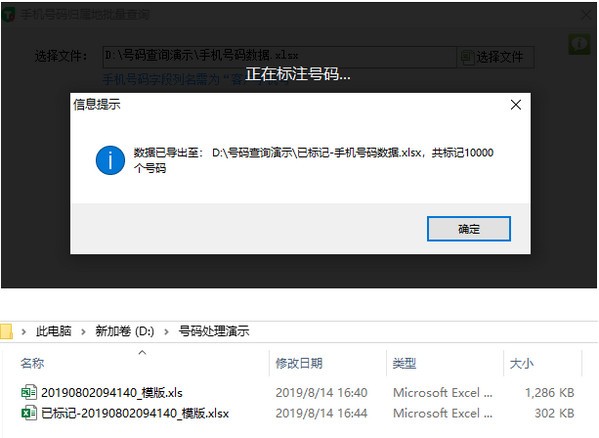
Task: Sort by 名称 column header
Action: [32, 363]
